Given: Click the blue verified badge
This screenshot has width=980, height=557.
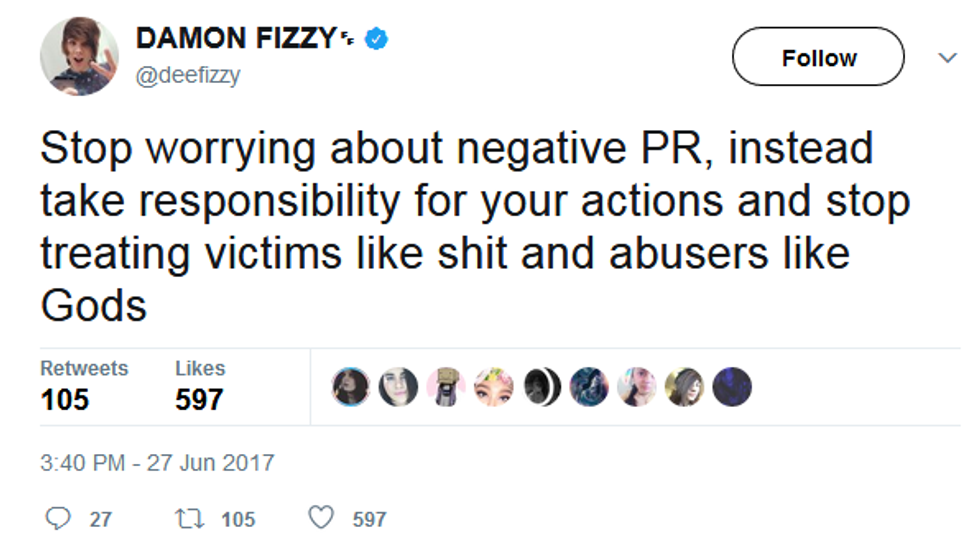Looking at the screenshot, I should point(376,40).
